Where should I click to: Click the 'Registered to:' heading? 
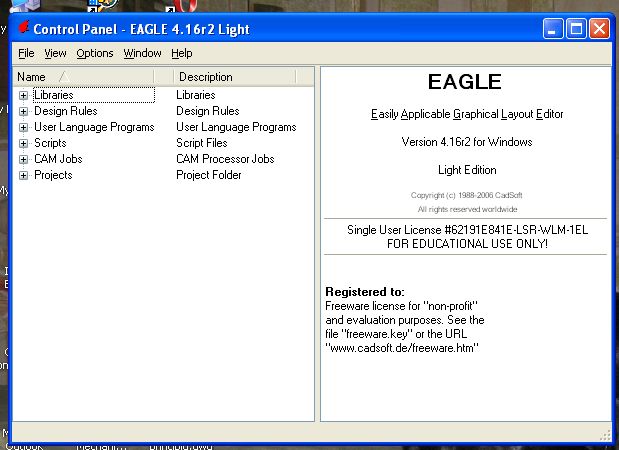point(365,292)
